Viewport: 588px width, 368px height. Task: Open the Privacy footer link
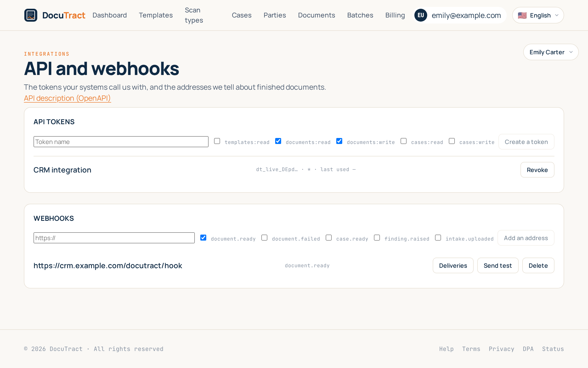pyautogui.click(x=501, y=349)
